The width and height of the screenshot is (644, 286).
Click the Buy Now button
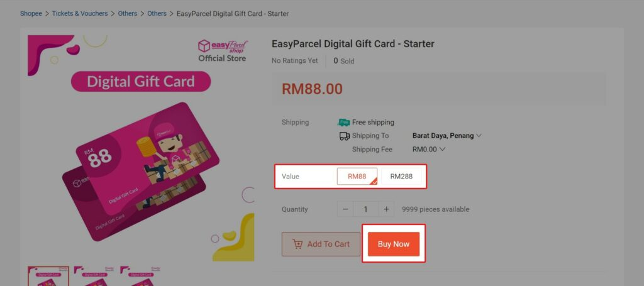(394, 244)
